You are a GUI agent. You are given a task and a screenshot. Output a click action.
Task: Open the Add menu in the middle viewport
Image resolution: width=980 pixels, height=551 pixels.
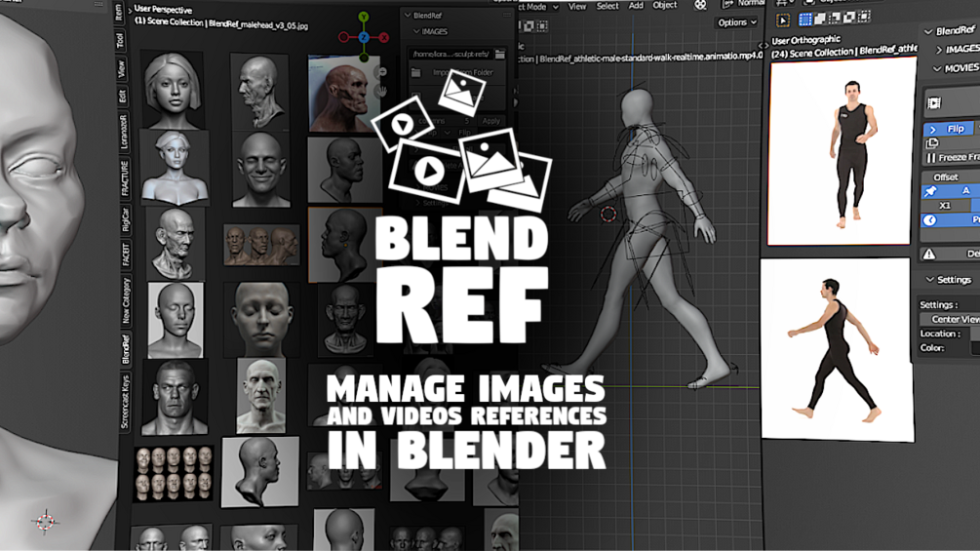coord(636,5)
